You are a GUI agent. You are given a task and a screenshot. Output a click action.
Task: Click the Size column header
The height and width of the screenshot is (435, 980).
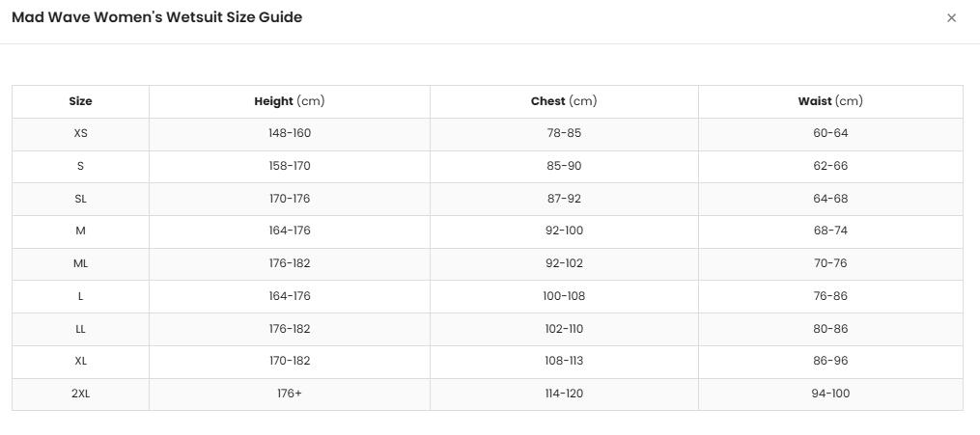pyautogui.click(x=81, y=101)
